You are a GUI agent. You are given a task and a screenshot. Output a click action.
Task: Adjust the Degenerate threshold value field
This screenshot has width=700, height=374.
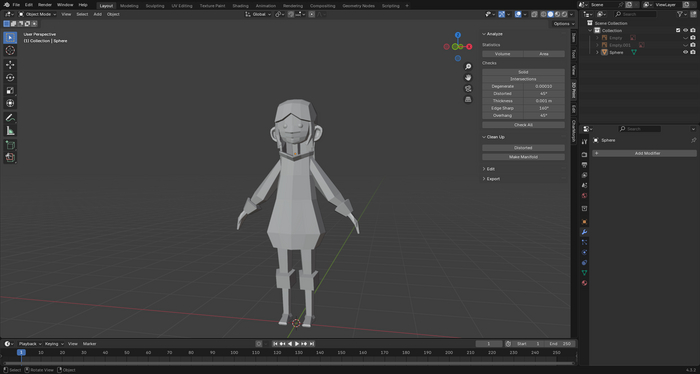click(x=544, y=87)
